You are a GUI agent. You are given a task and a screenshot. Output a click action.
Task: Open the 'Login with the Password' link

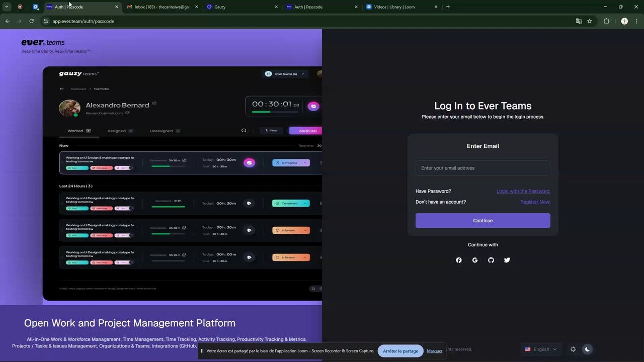[x=523, y=191]
